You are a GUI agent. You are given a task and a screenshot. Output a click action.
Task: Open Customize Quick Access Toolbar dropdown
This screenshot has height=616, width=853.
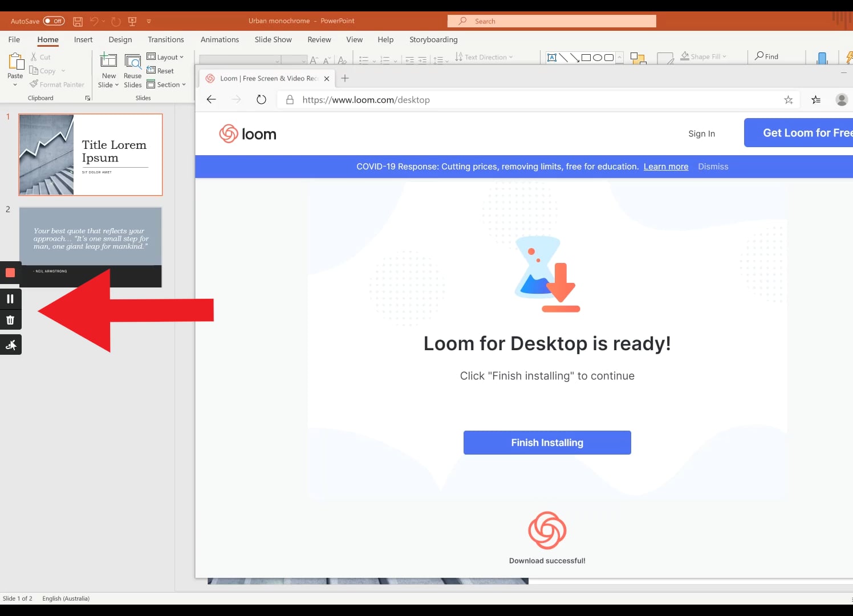(x=149, y=21)
